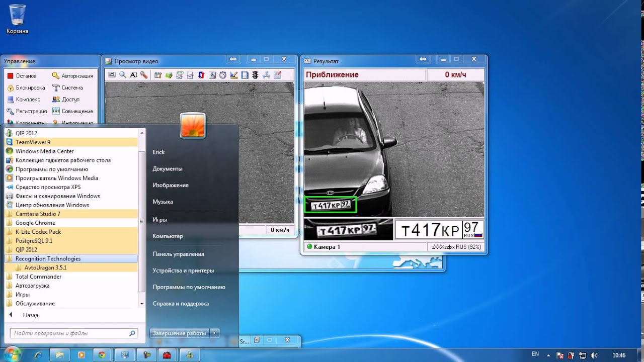Click the Совмещение alignment icon

click(x=56, y=111)
